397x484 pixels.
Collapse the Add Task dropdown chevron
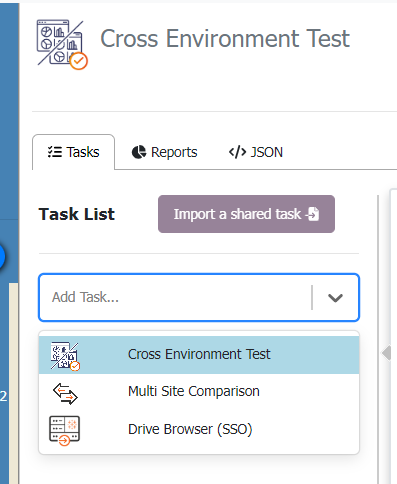click(x=335, y=298)
